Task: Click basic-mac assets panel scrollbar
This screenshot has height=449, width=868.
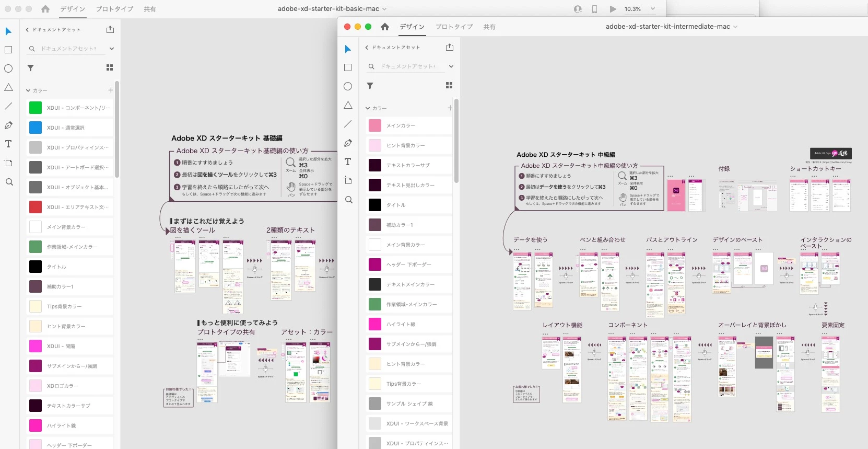Action: [x=117, y=129]
